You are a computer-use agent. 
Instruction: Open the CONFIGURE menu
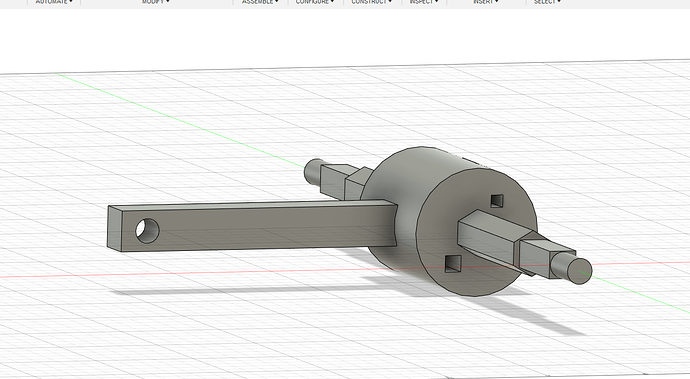click(315, 2)
